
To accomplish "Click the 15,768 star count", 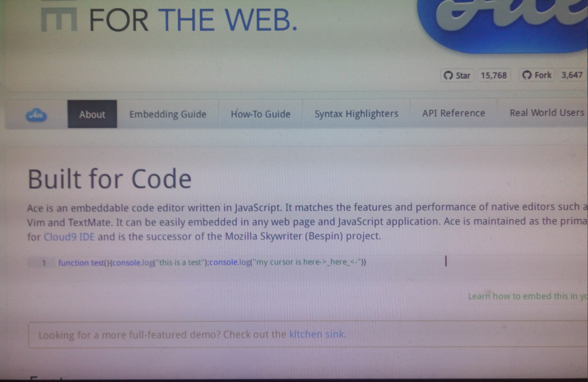I will (494, 75).
